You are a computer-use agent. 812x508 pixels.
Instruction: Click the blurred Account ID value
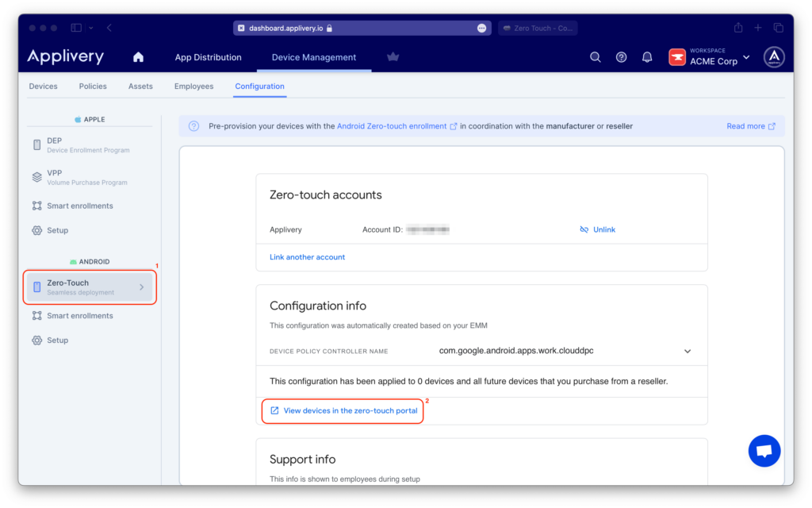[x=427, y=229]
